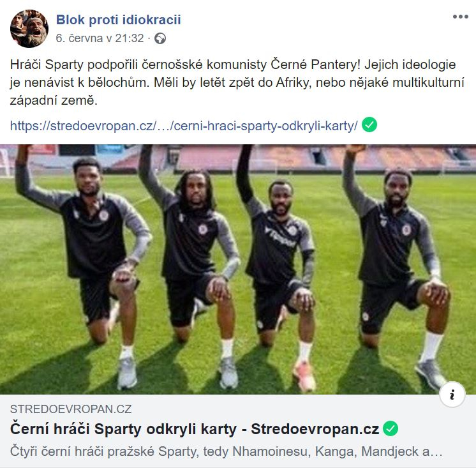Viewport: 476px width, 468px height.
Task: Open the photo of four kneeling players
Action: click(238, 269)
